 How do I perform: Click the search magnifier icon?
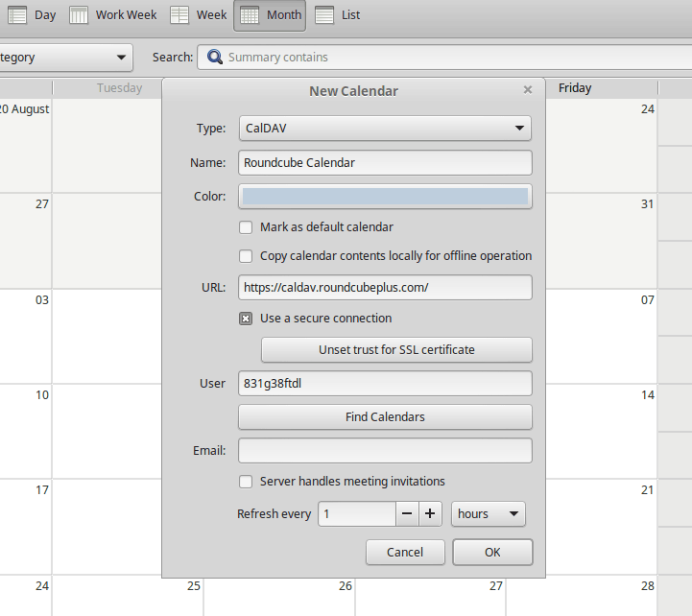pyautogui.click(x=215, y=57)
